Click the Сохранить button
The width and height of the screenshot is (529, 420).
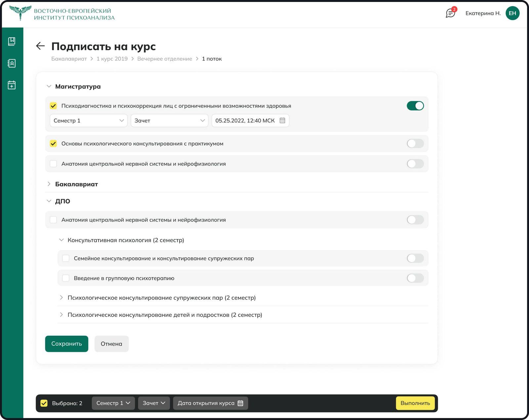pos(66,344)
